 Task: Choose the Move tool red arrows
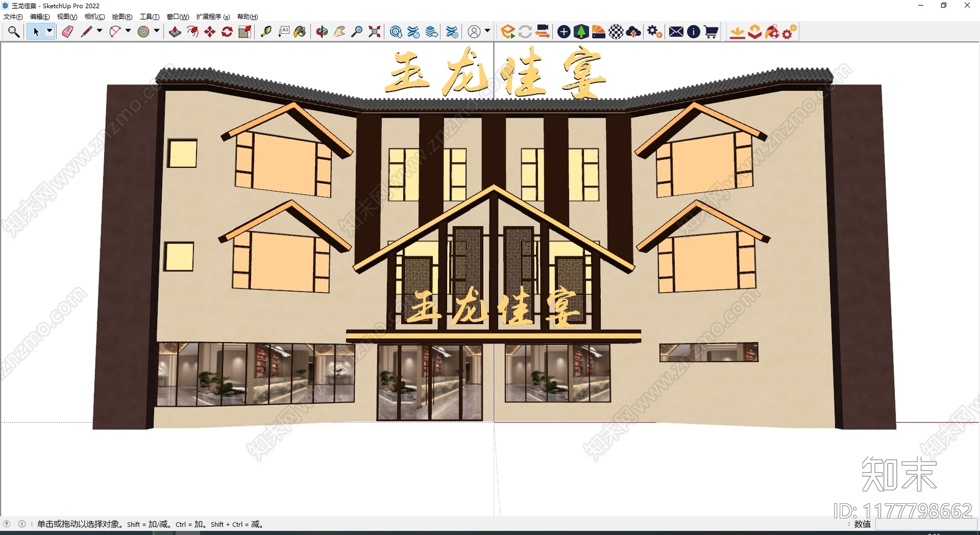pyautogui.click(x=209, y=32)
